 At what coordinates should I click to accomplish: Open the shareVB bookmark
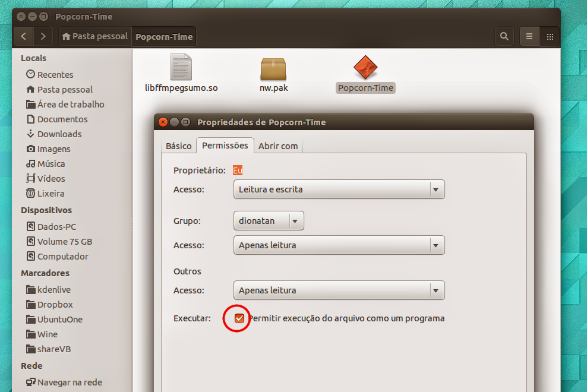pos(48,349)
